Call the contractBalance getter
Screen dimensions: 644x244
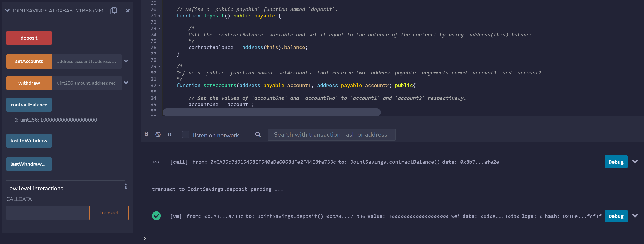pos(29,105)
